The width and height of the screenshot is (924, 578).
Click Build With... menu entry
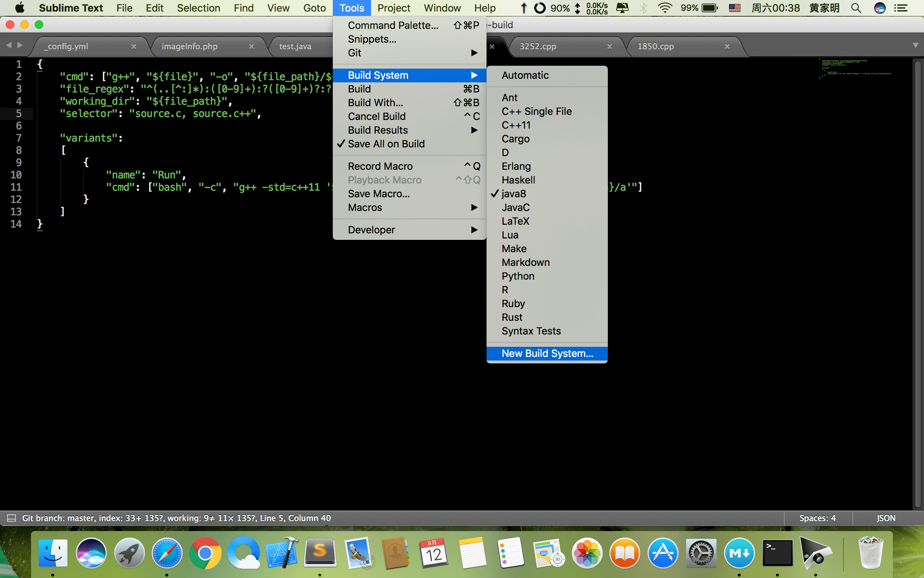click(409, 103)
